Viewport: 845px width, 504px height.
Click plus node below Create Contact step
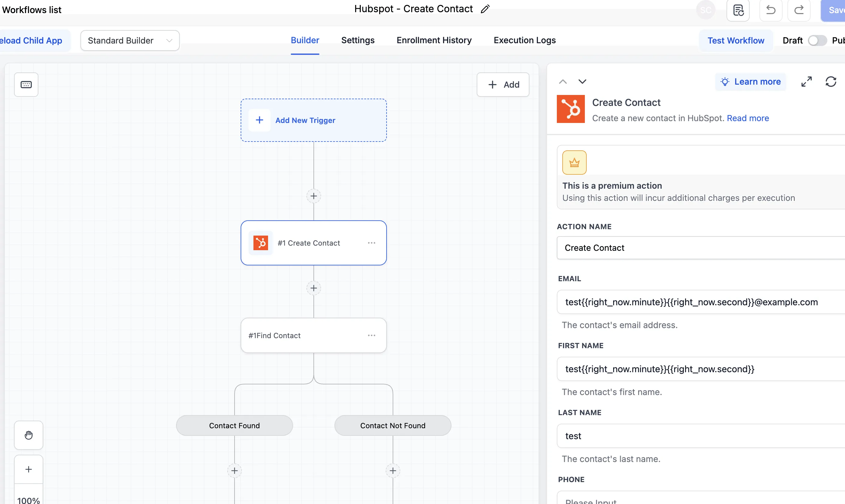313,288
